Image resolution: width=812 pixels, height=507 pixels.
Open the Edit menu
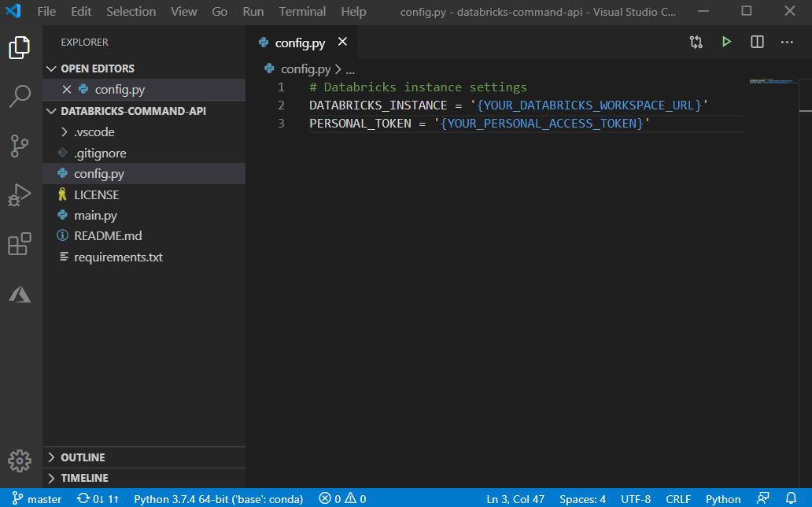point(81,11)
